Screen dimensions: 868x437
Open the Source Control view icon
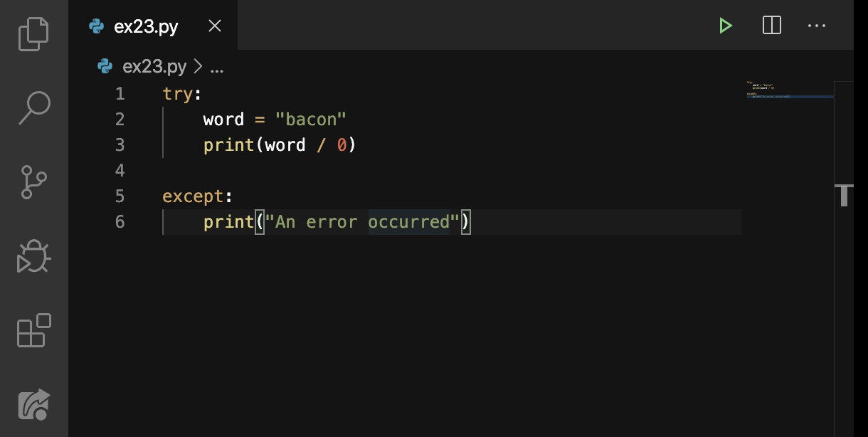tap(33, 182)
